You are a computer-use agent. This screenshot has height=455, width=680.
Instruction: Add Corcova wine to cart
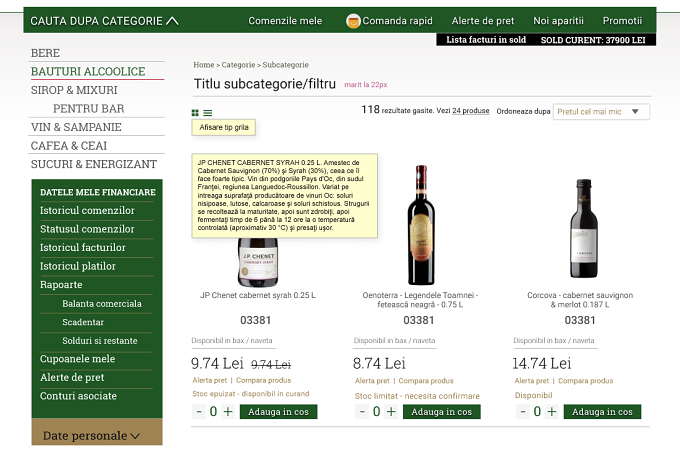pos(602,412)
